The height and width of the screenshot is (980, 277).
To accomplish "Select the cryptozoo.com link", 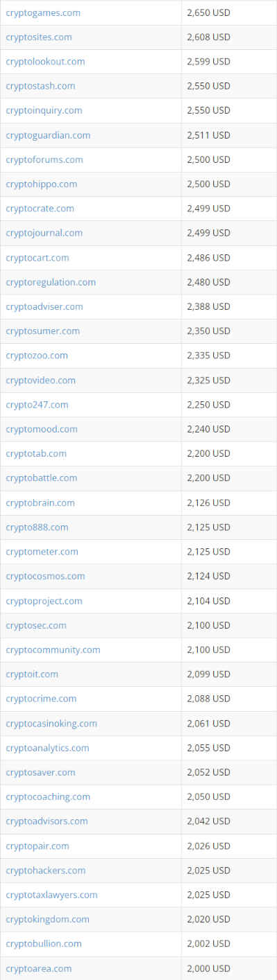I will tap(37, 356).
